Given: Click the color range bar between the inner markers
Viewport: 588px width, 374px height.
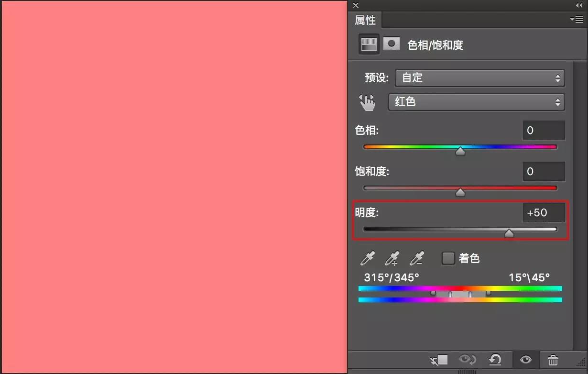Looking at the screenshot, I should (460, 294).
